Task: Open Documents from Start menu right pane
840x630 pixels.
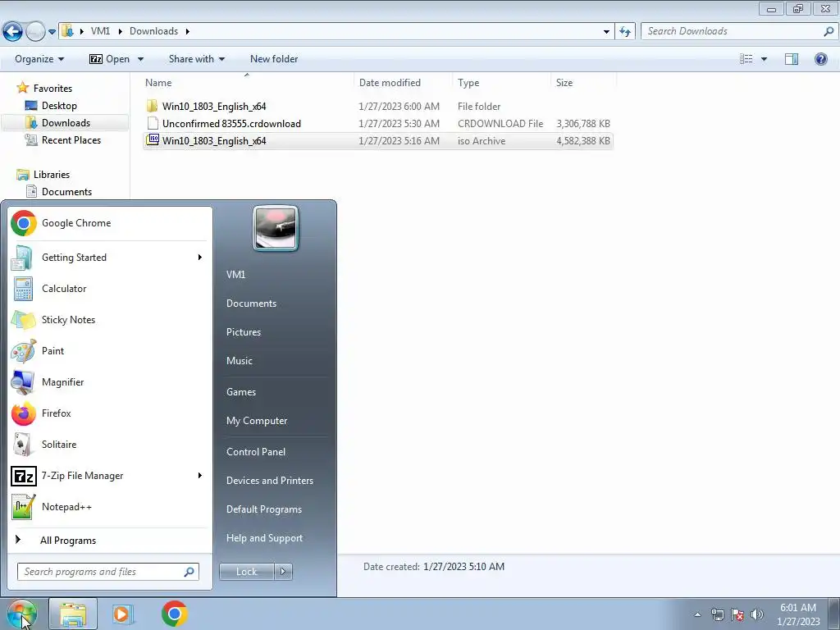Action: [251, 304]
